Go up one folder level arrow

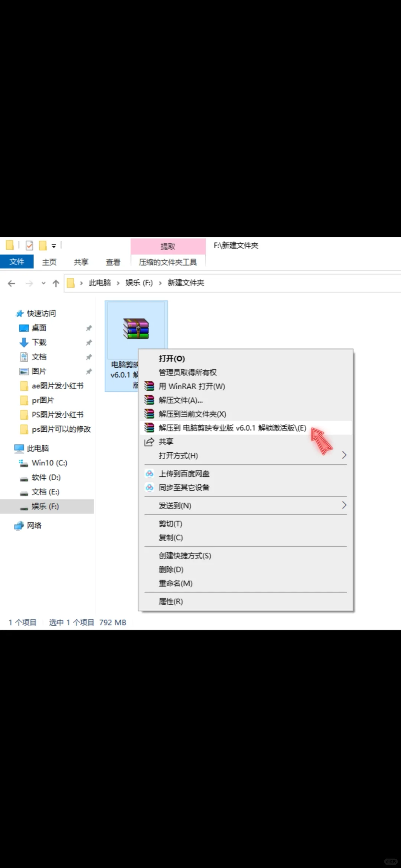click(56, 283)
